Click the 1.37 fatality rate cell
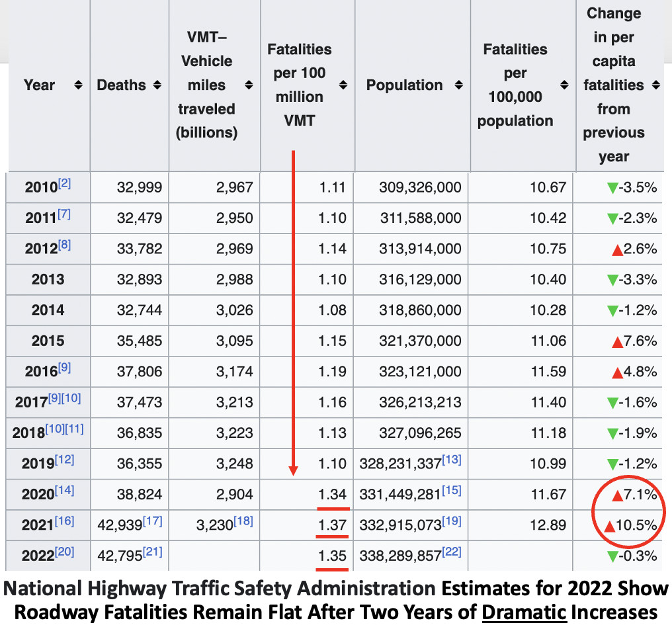The image size is (672, 631). 333,526
